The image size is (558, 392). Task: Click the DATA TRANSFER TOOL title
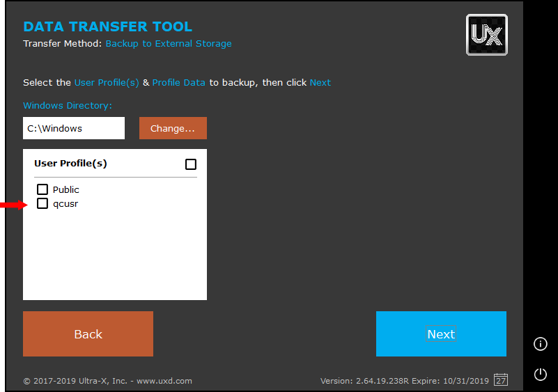(x=107, y=27)
